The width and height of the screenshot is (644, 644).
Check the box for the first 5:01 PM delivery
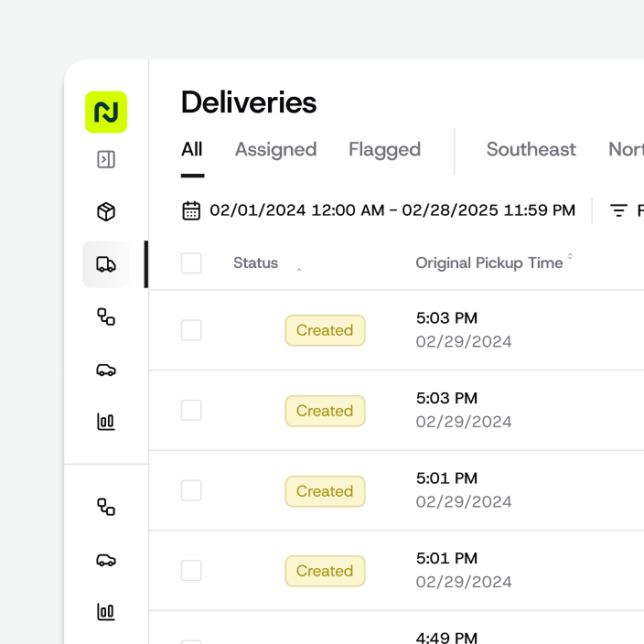click(191, 490)
